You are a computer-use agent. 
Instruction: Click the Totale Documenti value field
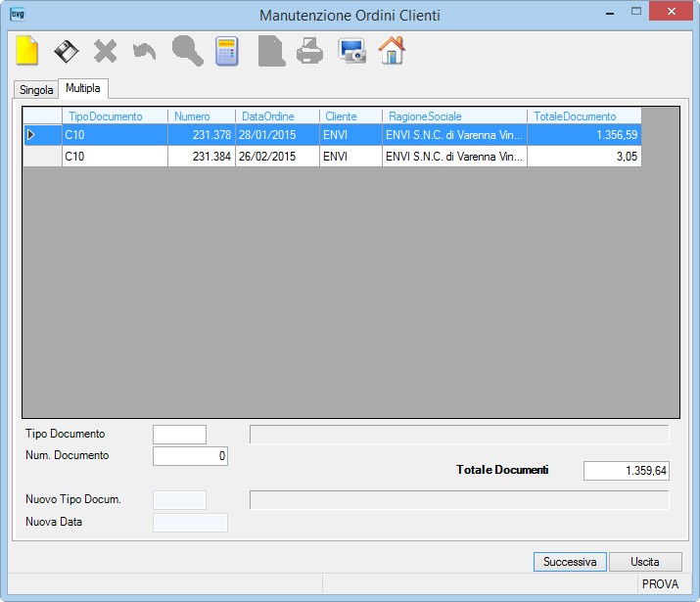point(627,471)
